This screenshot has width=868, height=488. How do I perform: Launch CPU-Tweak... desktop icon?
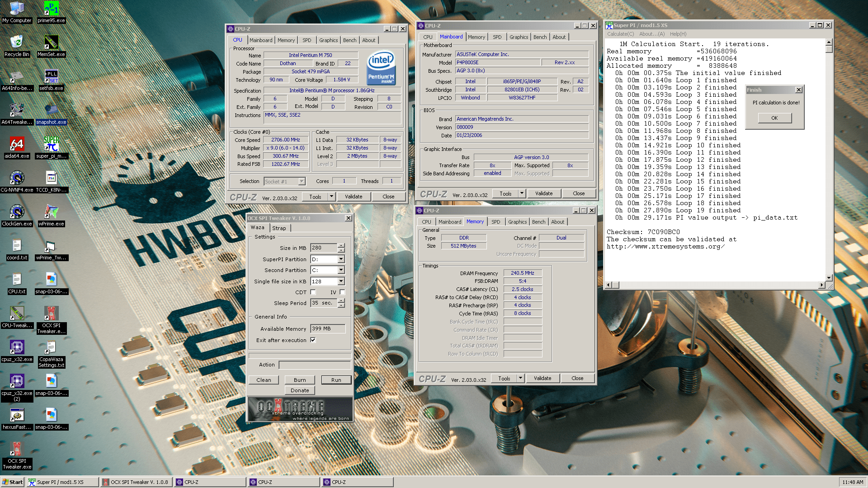pyautogui.click(x=17, y=317)
